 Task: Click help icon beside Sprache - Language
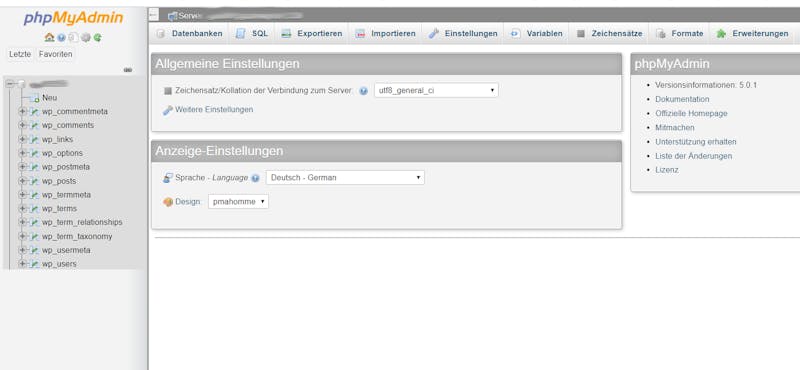click(x=255, y=178)
